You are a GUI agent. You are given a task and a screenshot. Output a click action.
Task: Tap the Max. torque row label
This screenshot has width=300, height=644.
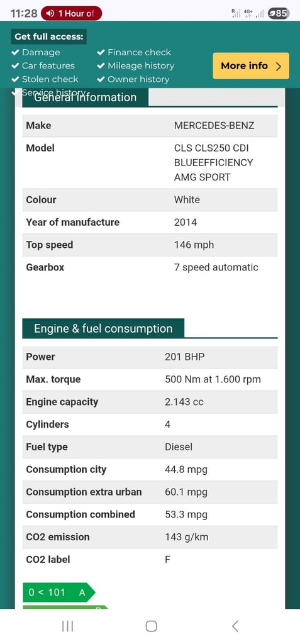point(53,379)
